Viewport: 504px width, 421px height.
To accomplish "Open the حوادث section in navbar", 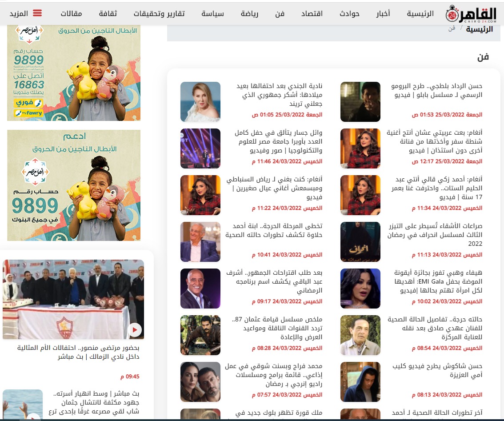I will [349, 14].
